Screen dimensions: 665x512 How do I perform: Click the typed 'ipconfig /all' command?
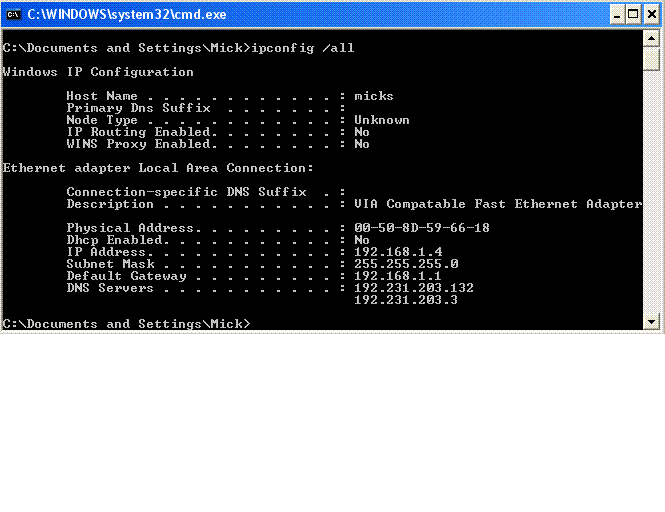(x=303, y=48)
